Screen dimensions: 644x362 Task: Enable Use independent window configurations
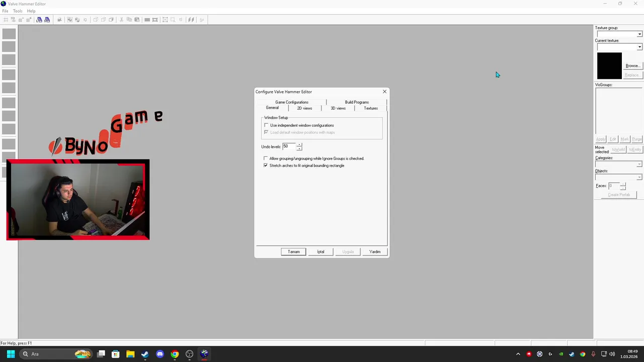267,125
